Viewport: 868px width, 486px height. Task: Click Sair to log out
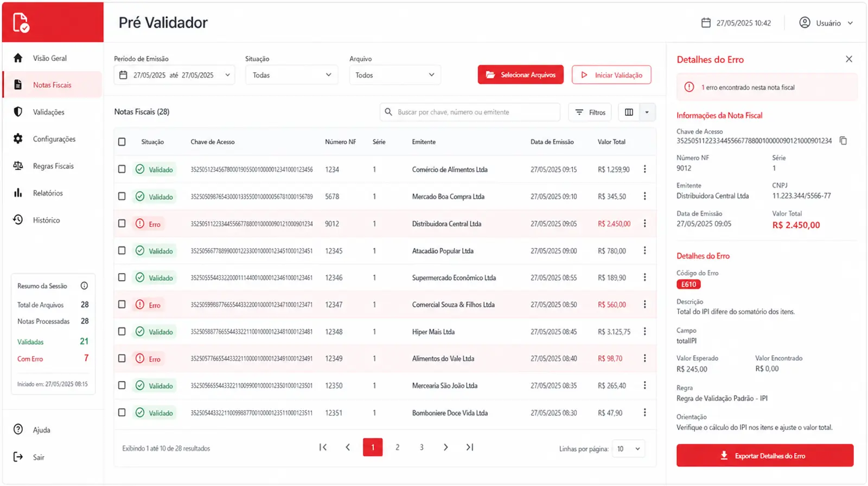coord(52,457)
